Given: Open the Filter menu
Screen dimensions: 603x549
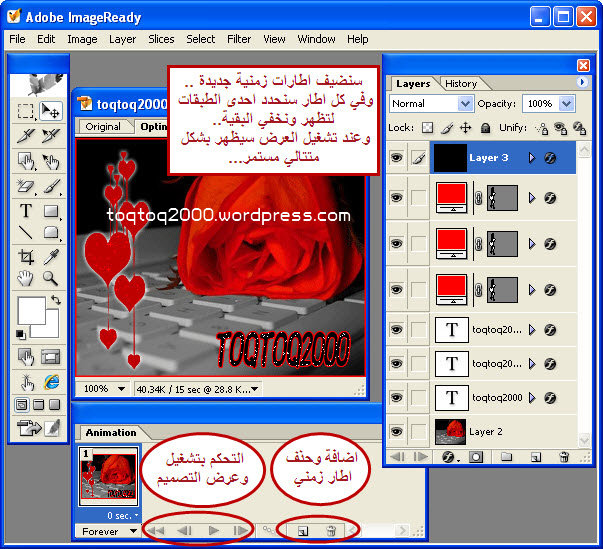Looking at the screenshot, I should tap(239, 39).
